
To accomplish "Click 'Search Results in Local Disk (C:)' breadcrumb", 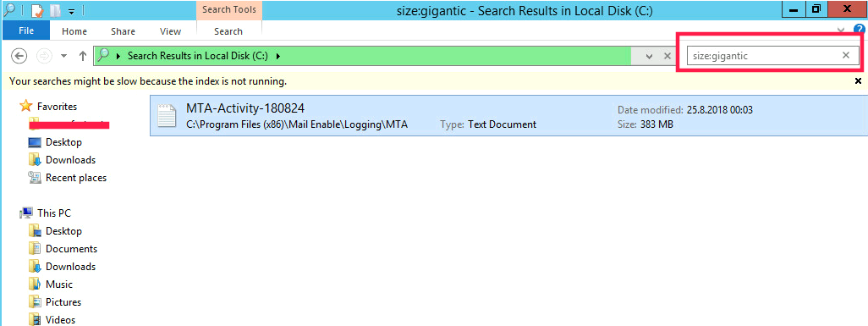I will [198, 55].
